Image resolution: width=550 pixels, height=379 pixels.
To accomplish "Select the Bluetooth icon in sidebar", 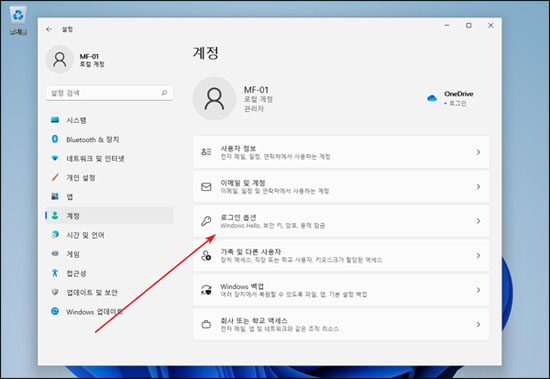I will pos(55,139).
